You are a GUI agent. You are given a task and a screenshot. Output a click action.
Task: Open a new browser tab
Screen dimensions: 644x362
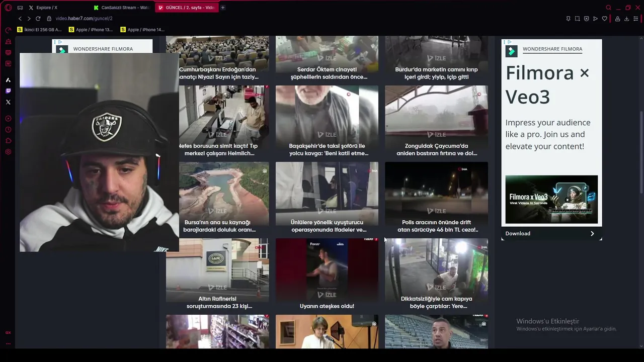[x=223, y=8]
